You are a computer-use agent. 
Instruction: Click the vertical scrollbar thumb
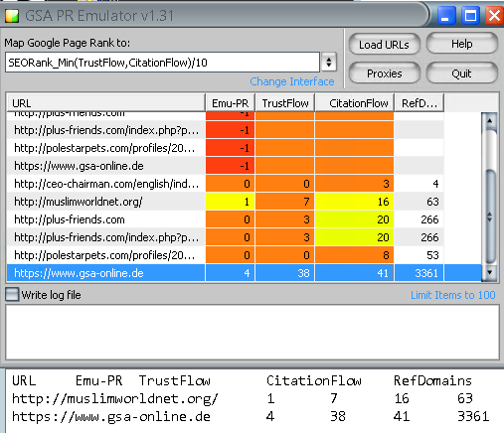(x=489, y=216)
